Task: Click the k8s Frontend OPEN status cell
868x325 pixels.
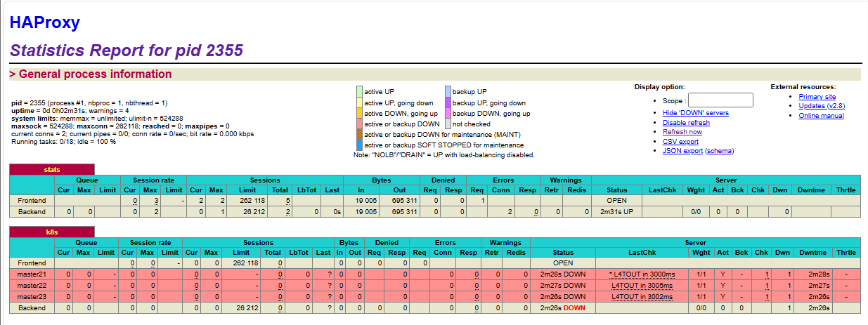Action: pyautogui.click(x=562, y=263)
